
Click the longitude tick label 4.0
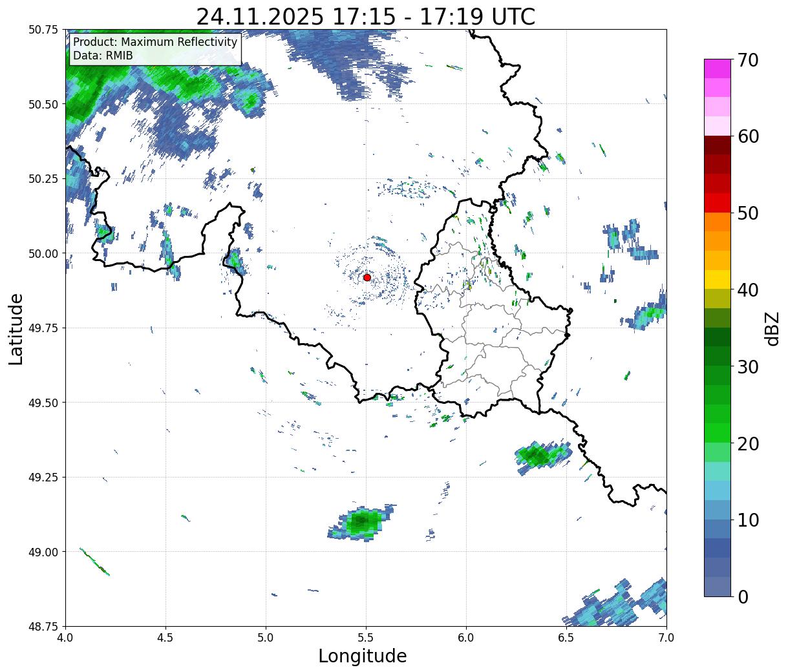point(65,637)
